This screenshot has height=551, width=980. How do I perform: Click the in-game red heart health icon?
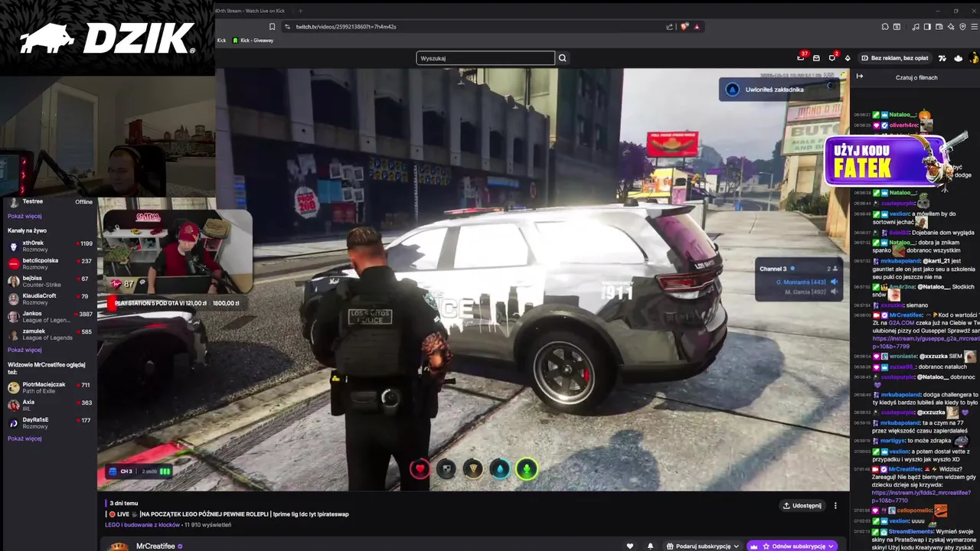[420, 469]
